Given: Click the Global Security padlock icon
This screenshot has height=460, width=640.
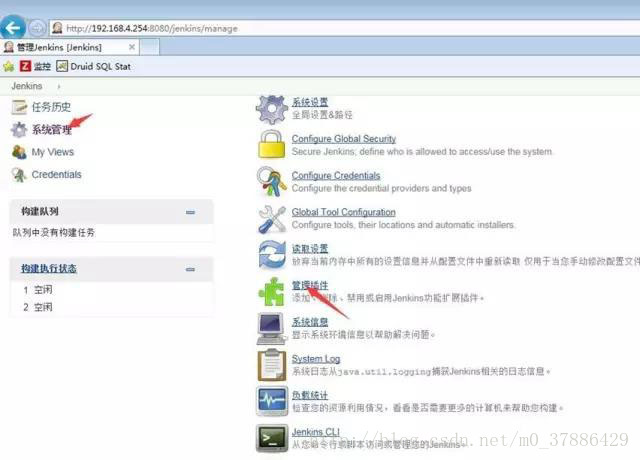Looking at the screenshot, I should click(x=272, y=144).
